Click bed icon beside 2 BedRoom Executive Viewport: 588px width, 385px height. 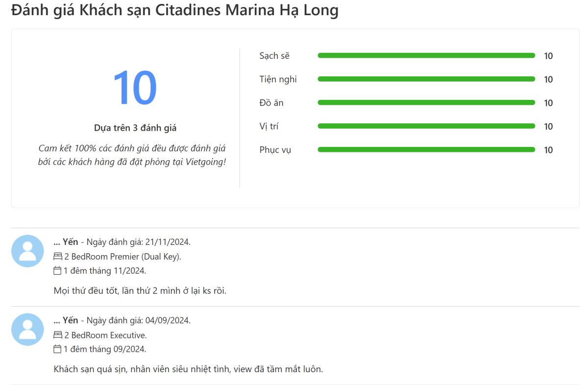point(58,336)
